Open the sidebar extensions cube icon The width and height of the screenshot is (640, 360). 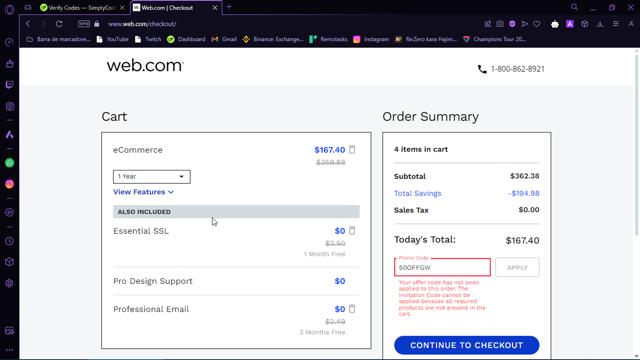pos(9,262)
